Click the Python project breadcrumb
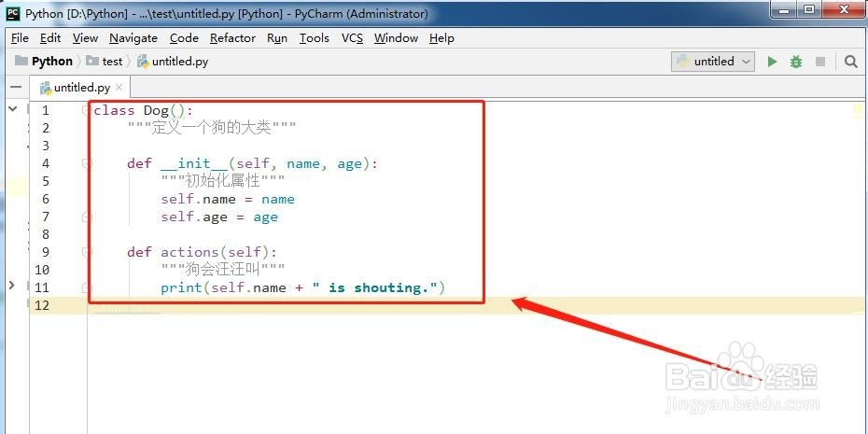The image size is (868, 434). point(44,62)
